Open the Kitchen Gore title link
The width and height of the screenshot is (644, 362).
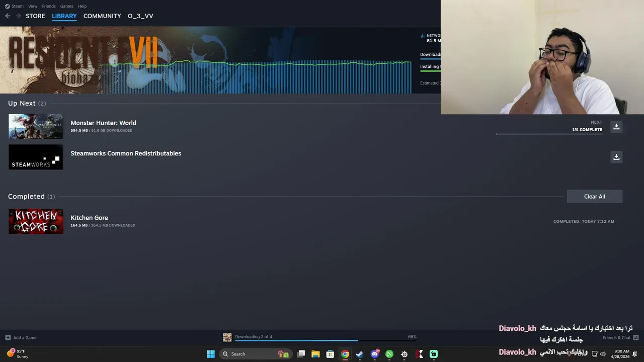[x=89, y=218]
